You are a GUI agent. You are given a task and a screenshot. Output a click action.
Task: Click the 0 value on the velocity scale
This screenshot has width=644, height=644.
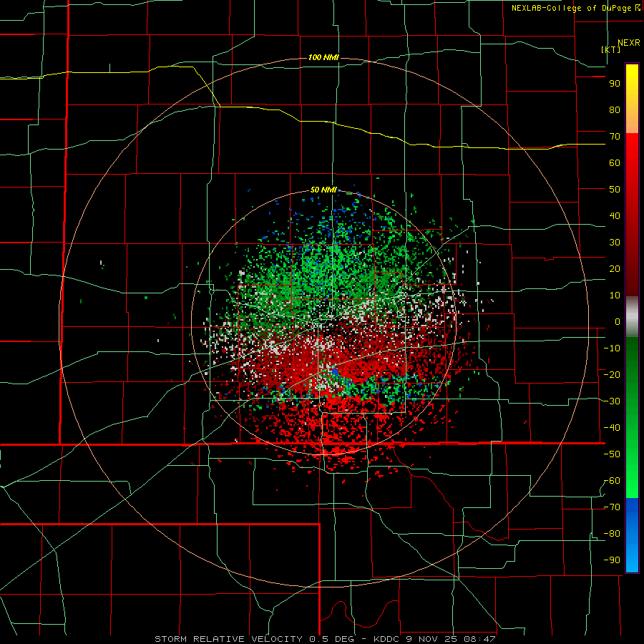(x=618, y=322)
